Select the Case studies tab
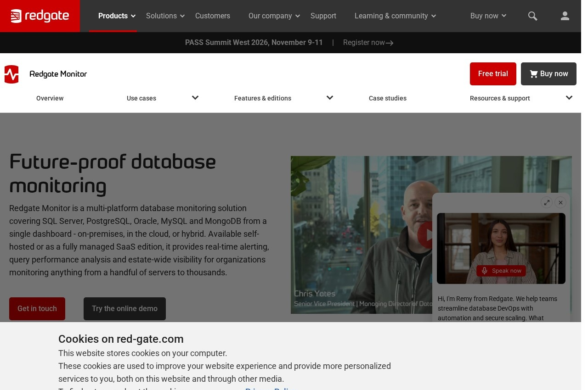The width and height of the screenshot is (588, 390). coord(388,98)
